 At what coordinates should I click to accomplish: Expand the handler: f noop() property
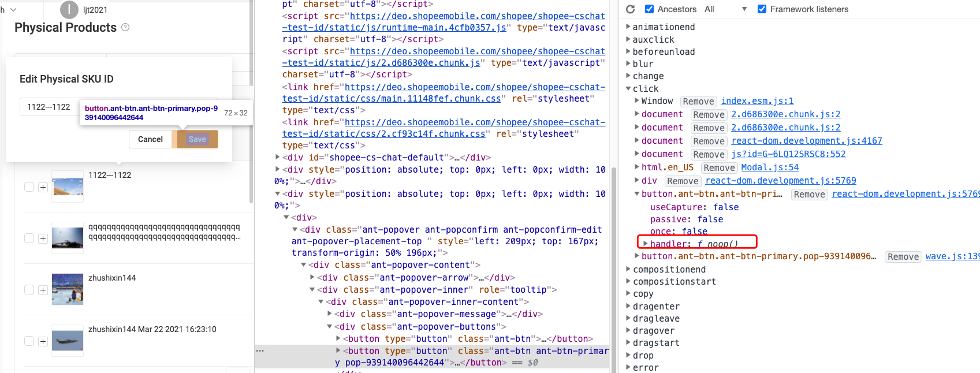pos(646,244)
